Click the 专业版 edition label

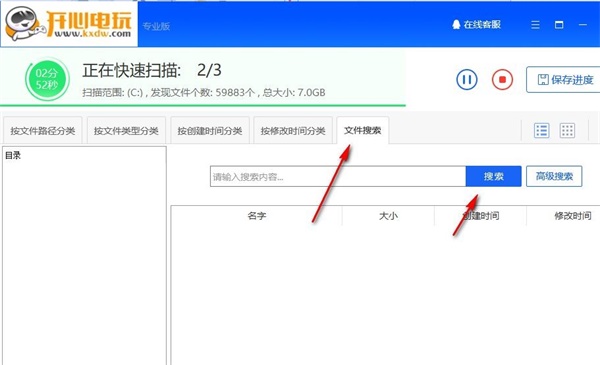click(x=156, y=26)
